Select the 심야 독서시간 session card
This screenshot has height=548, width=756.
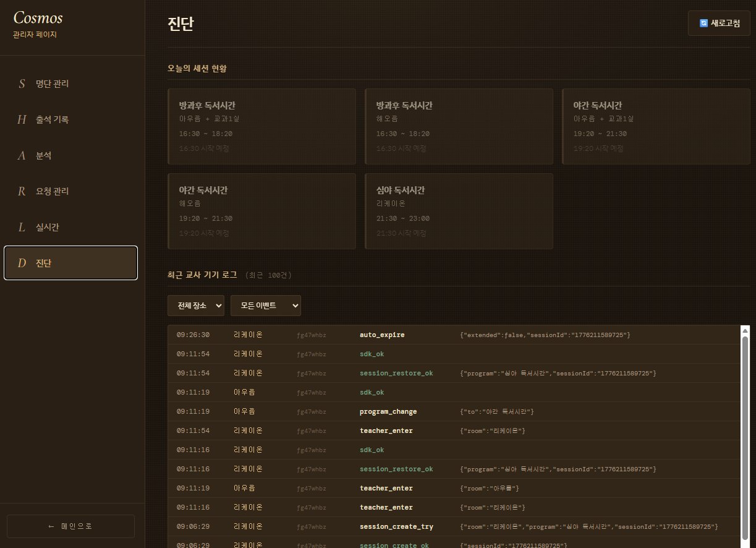coord(459,211)
